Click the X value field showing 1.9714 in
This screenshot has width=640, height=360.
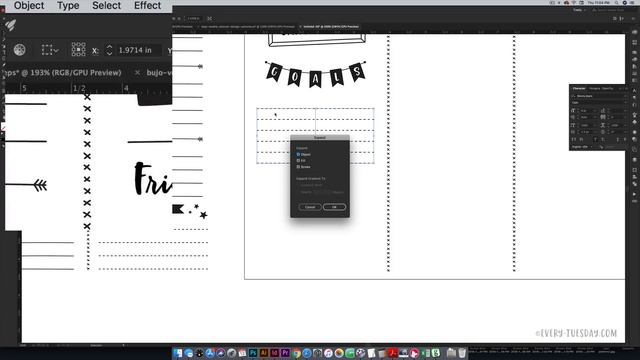[138, 50]
